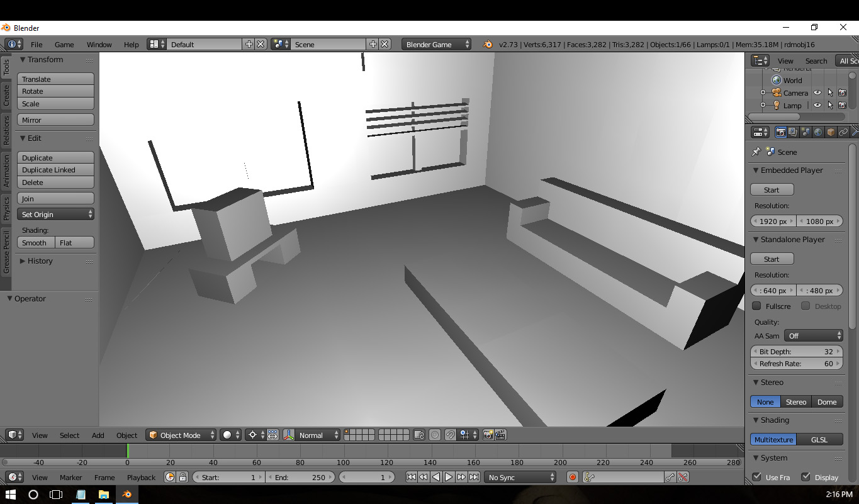Viewport: 859px width, 504px height.
Task: Open the viewport shading sphere selector
Action: tap(231, 435)
